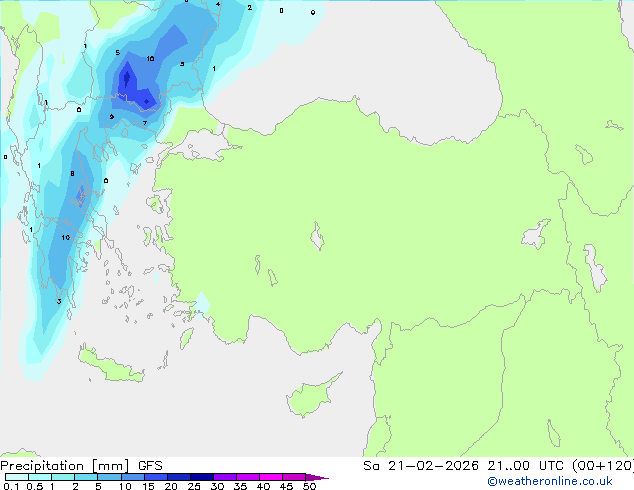The image size is (634, 490).
Task: Click legend swatch between 2 and 5
Action: click(86, 477)
